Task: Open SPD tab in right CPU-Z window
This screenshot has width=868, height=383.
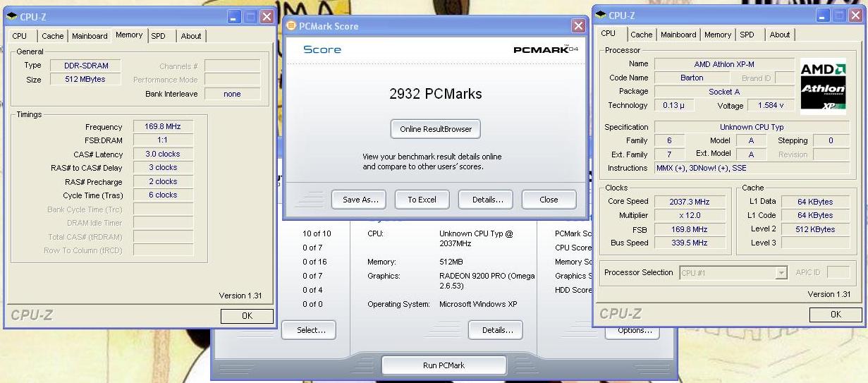Action: (747, 35)
